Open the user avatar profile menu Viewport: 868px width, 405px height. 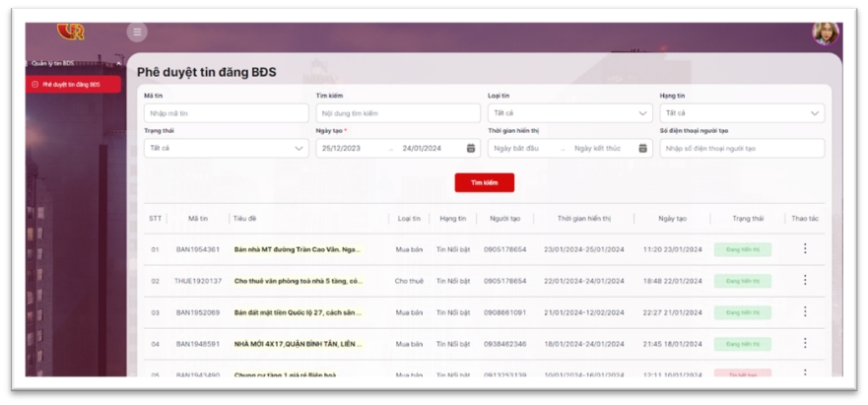click(x=825, y=33)
